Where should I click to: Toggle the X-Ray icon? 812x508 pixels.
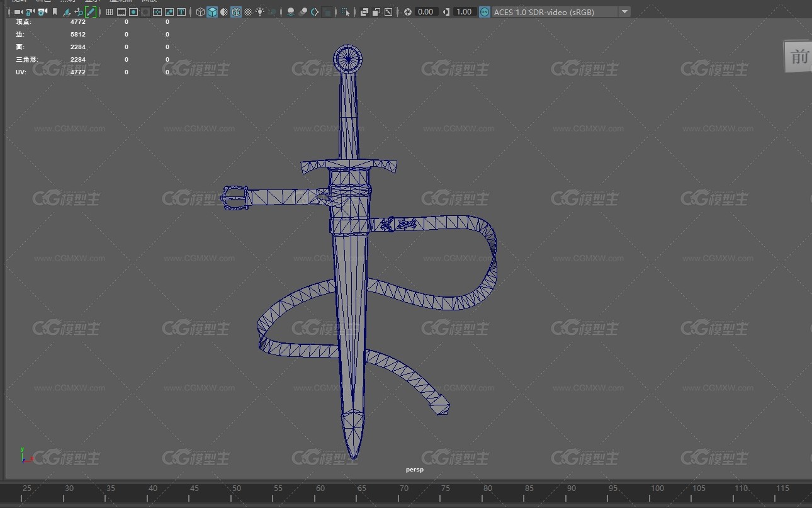click(x=364, y=12)
